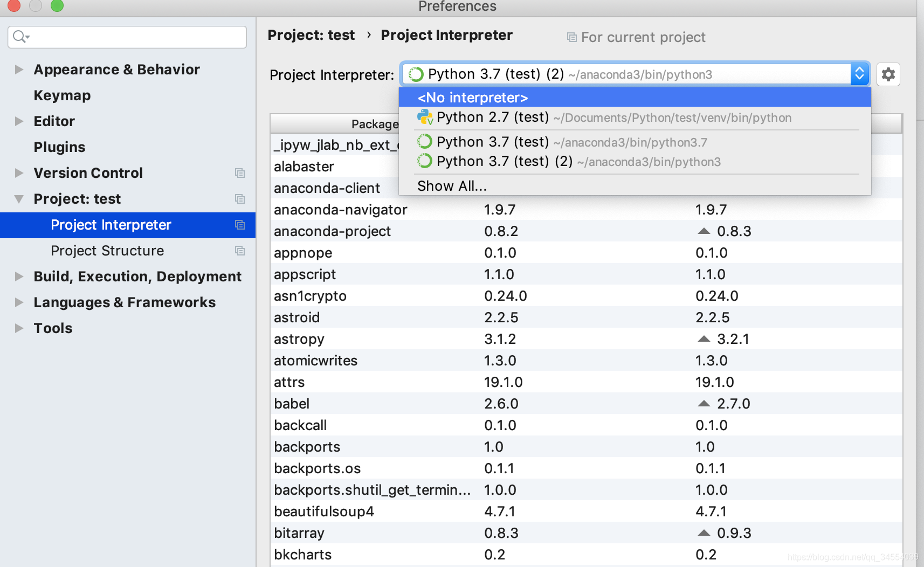Select the anaconda-client package row
The width and height of the screenshot is (924, 567).
(x=334, y=188)
